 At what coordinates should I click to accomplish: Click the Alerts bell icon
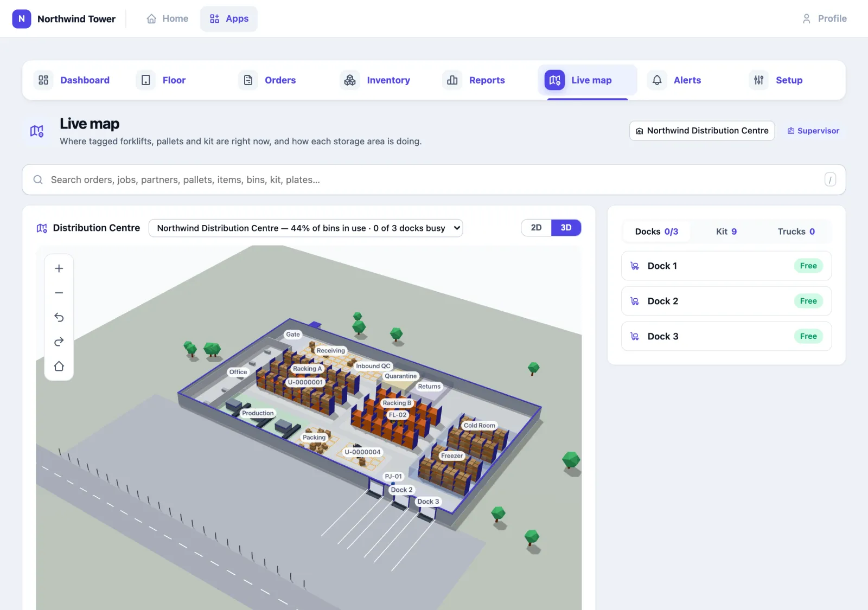(x=657, y=80)
